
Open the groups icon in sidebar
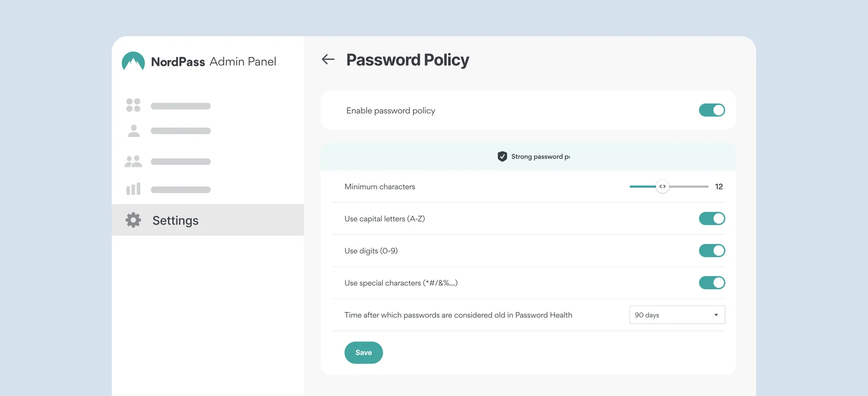133,161
